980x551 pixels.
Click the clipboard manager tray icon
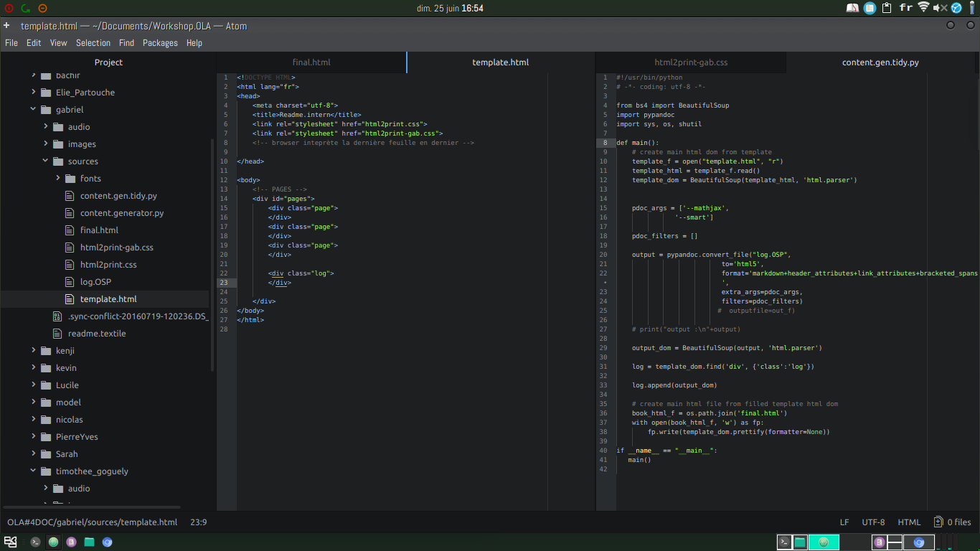pos(887,8)
